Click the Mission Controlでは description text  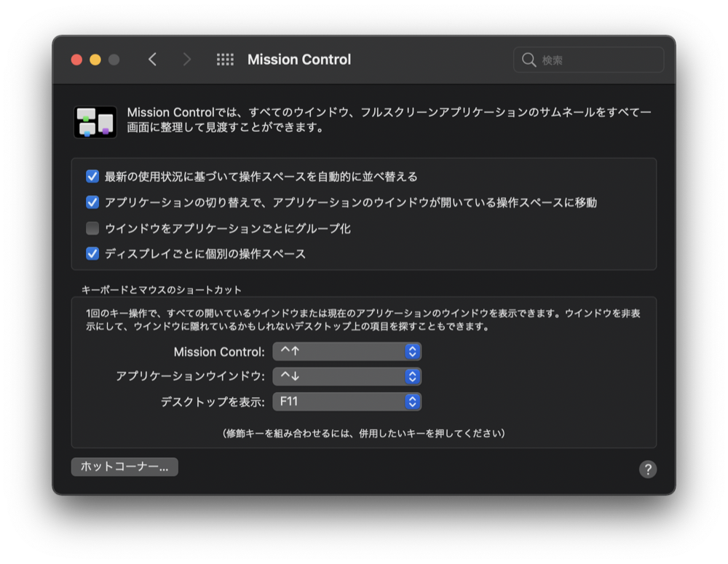tap(389, 119)
